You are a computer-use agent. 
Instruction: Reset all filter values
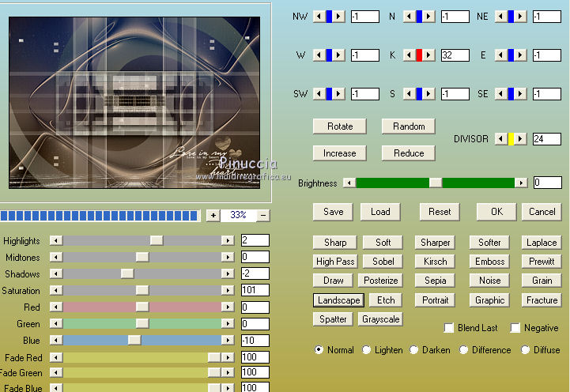pyautogui.click(x=440, y=212)
